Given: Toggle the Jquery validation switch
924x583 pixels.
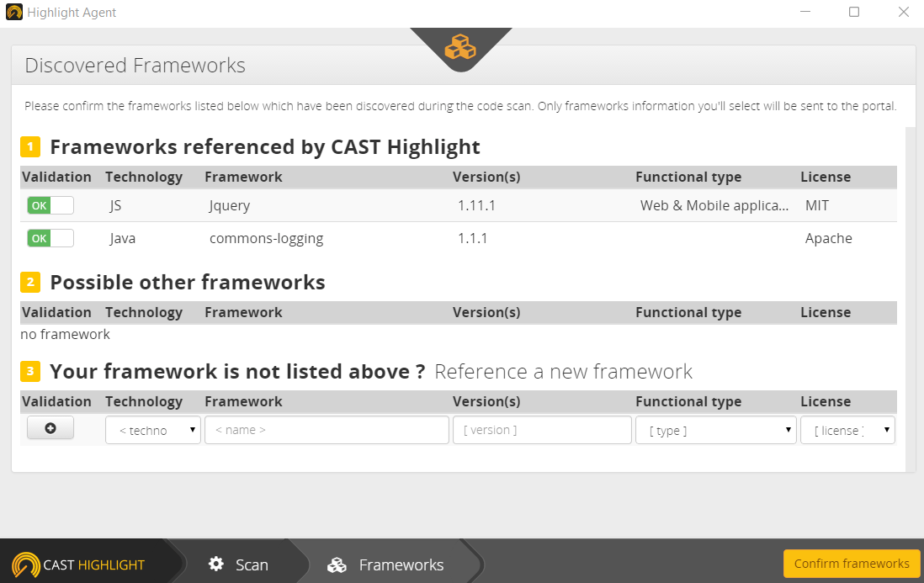Looking at the screenshot, I should (50, 205).
